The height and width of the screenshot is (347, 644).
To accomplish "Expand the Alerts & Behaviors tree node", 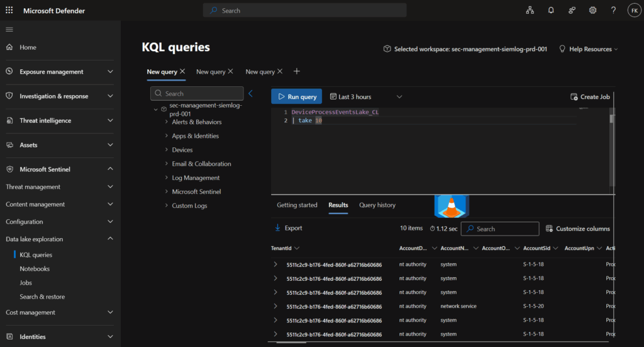I will (x=166, y=122).
